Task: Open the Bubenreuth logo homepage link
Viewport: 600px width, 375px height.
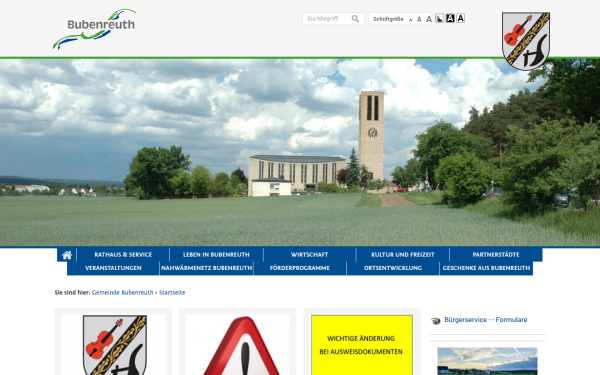Action: coord(95,29)
